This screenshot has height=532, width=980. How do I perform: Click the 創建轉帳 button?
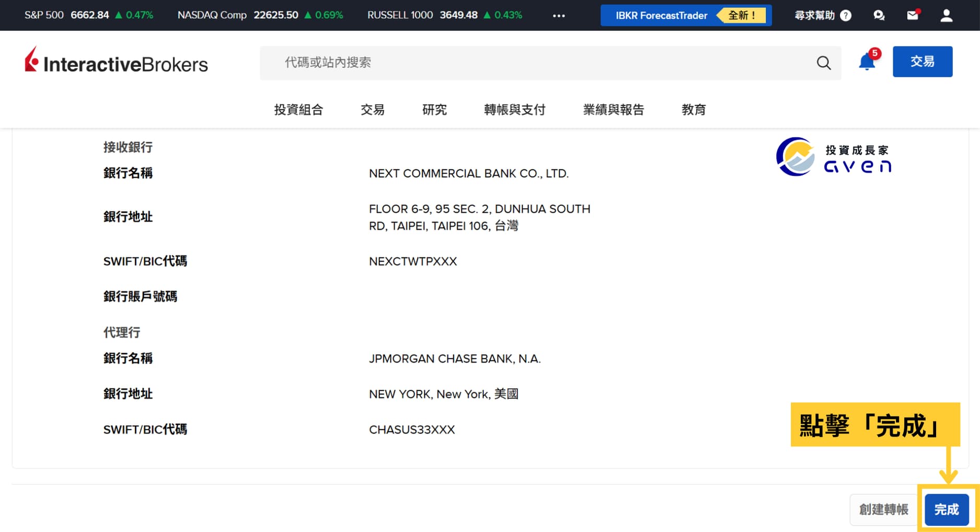[x=883, y=510]
